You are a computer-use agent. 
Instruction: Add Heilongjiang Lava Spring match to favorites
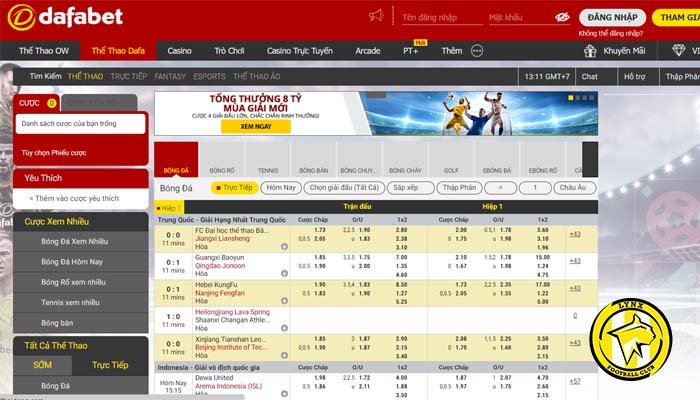[284, 328]
